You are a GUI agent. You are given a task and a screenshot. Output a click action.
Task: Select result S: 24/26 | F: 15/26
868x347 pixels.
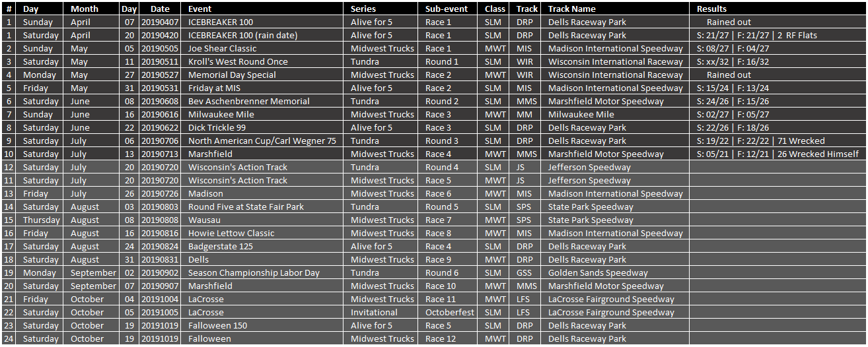click(778, 101)
